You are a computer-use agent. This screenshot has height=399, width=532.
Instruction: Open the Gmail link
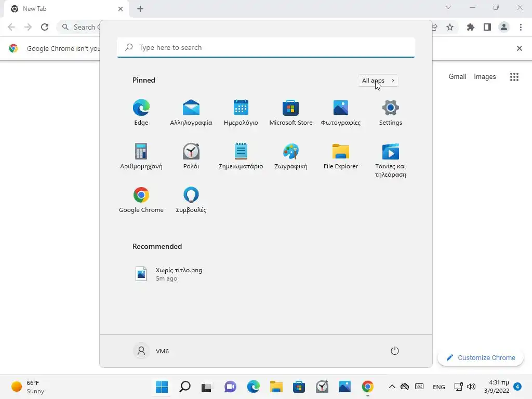click(x=457, y=77)
